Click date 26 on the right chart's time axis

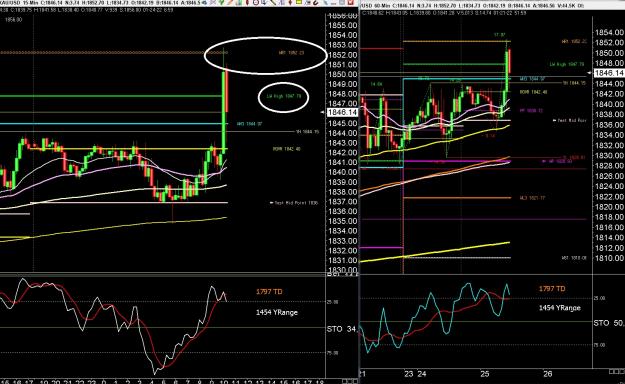pos(548,374)
